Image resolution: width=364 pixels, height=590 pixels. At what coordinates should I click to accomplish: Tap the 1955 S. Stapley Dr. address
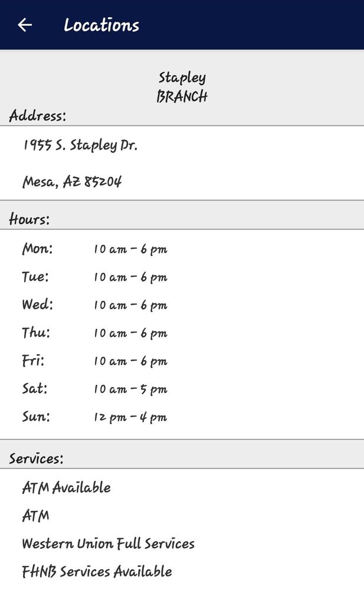click(80, 145)
